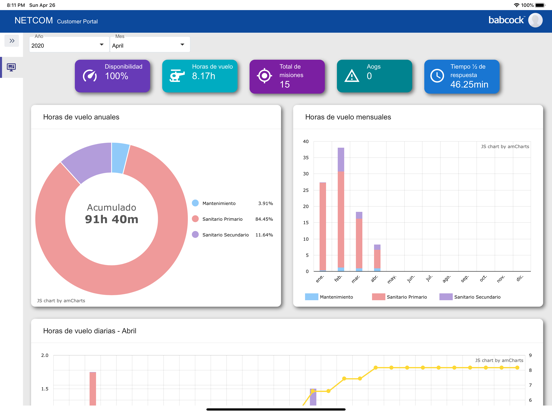The height and width of the screenshot is (414, 552).
Task: Toggle Sanitario Primario pink legend dot in donut
Action: click(195, 219)
